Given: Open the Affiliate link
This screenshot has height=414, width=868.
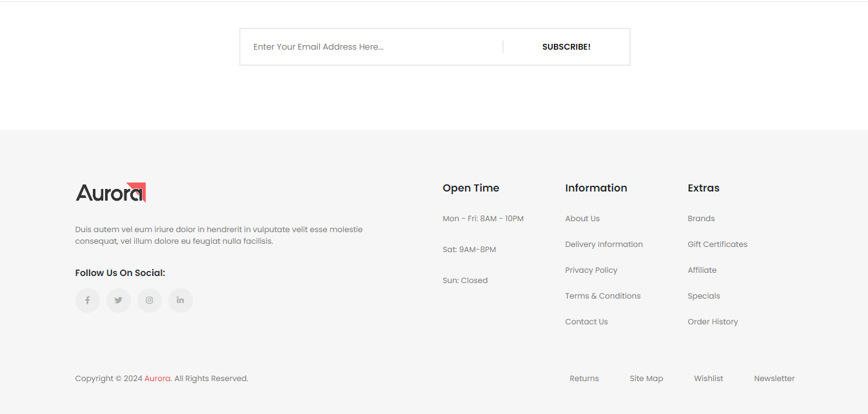Looking at the screenshot, I should click(702, 270).
